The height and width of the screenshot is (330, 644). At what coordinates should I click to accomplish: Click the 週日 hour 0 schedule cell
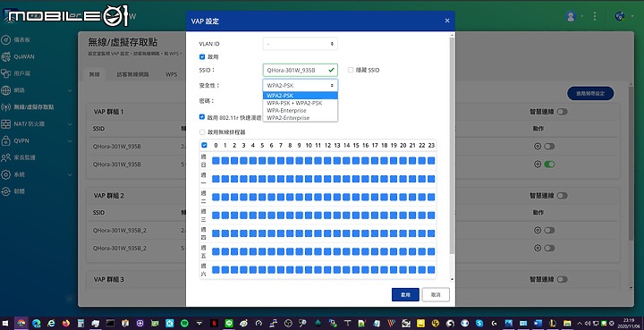[216, 160]
